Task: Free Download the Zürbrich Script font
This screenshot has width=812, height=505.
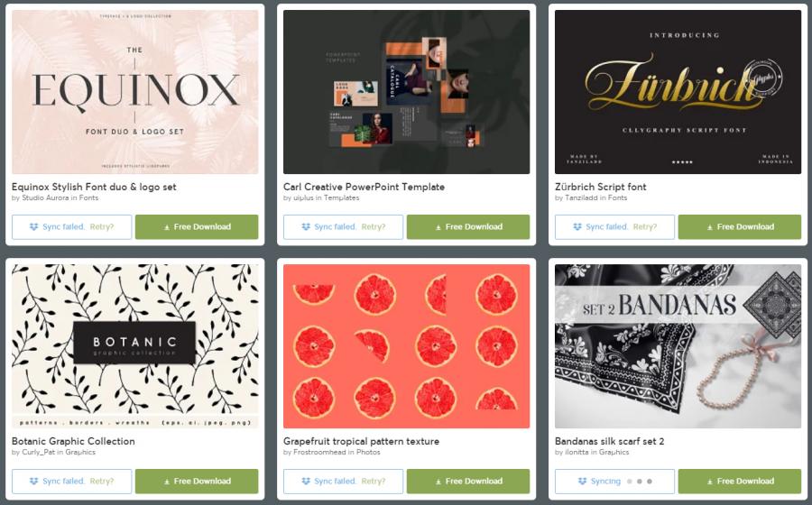Action: pyautogui.click(x=740, y=226)
